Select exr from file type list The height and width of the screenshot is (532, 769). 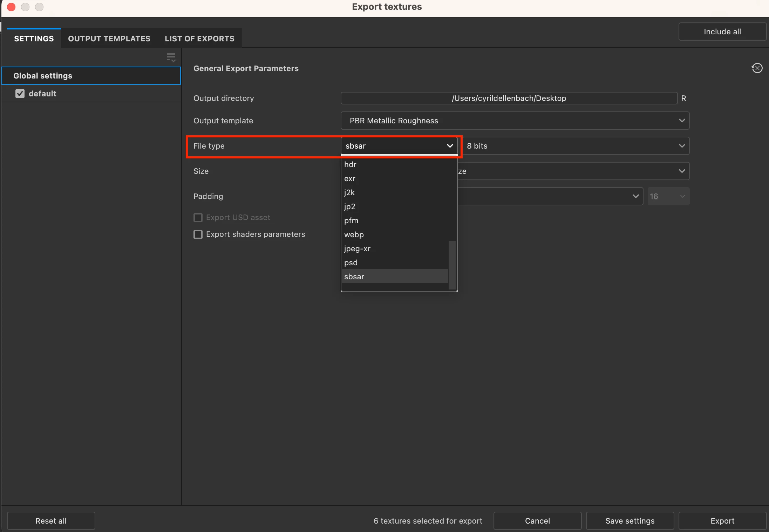click(x=350, y=179)
